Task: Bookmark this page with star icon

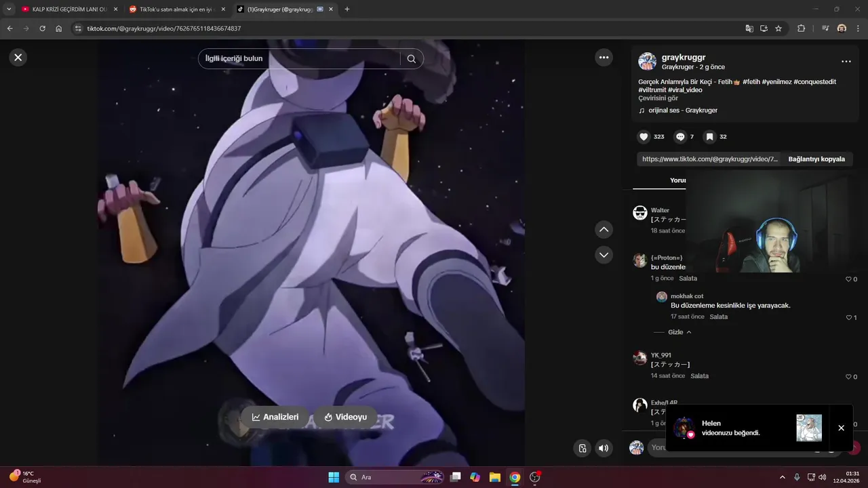Action: (778, 28)
